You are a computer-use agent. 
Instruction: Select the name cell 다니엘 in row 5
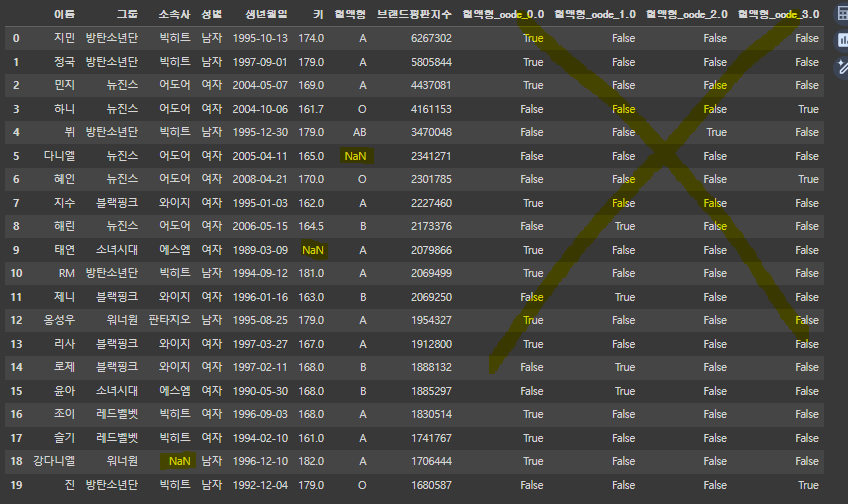click(59, 156)
